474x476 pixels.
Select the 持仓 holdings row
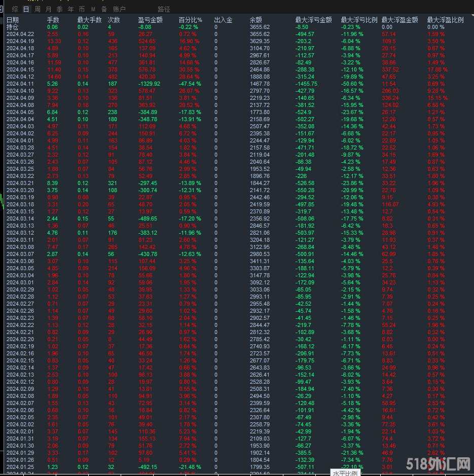[13, 27]
